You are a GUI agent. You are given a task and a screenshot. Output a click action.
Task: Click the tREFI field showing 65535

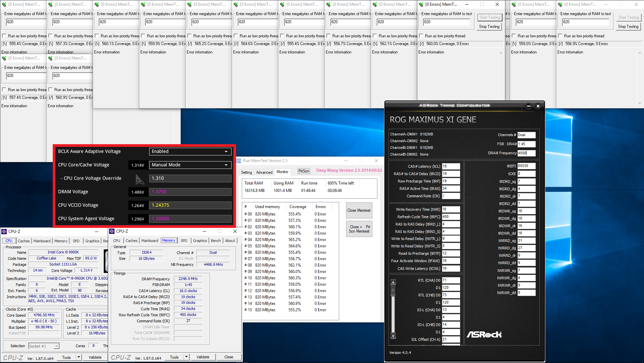tap(526, 166)
